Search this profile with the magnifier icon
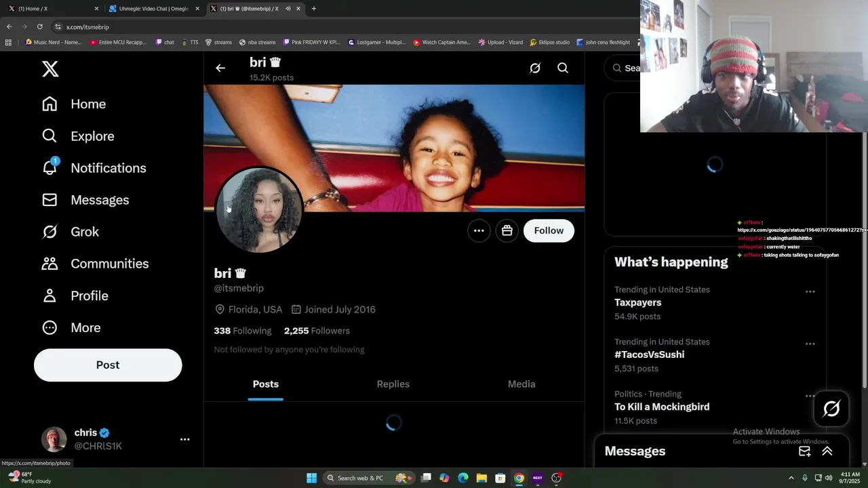 (563, 68)
